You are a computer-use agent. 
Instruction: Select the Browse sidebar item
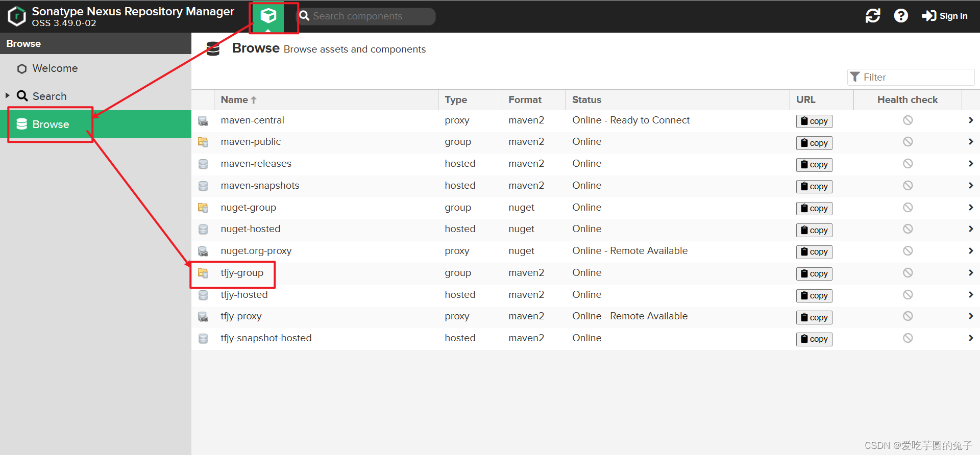click(x=95, y=124)
